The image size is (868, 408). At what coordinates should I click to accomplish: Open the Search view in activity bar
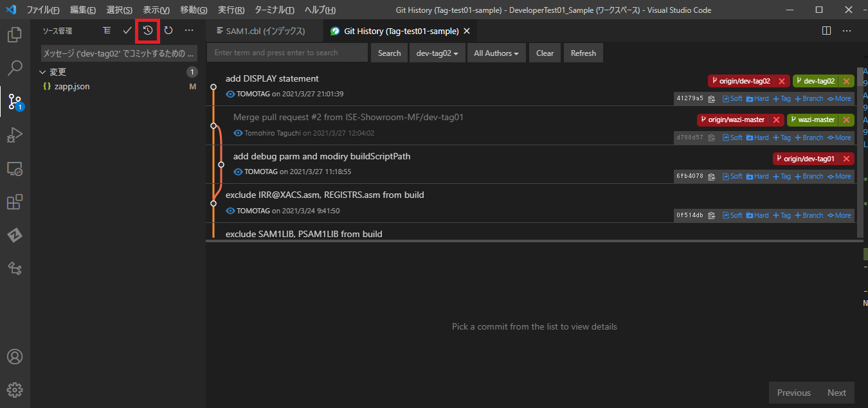point(15,67)
